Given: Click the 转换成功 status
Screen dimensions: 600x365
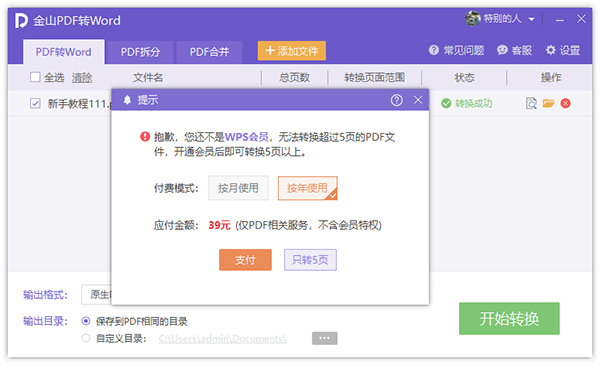Looking at the screenshot, I should tap(466, 103).
